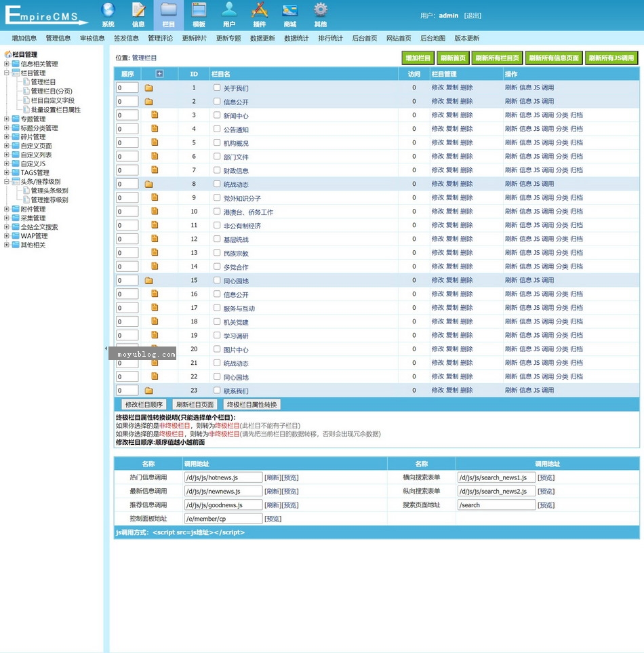Click folder icon in row ID 8

point(148,184)
